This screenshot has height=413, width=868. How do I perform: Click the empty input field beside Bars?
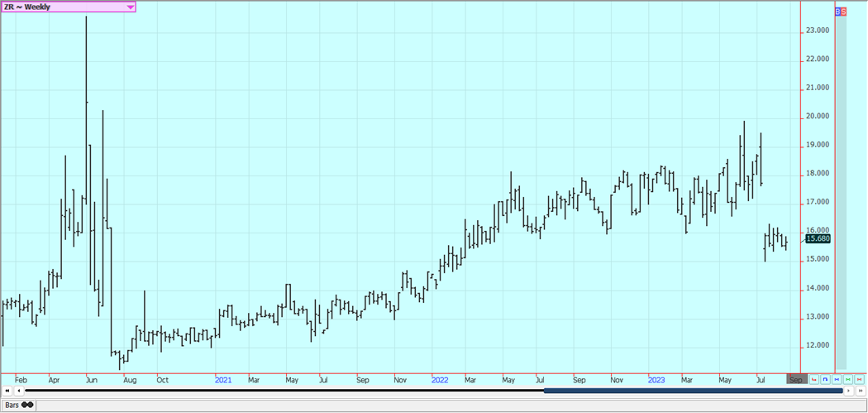[x=451, y=406]
